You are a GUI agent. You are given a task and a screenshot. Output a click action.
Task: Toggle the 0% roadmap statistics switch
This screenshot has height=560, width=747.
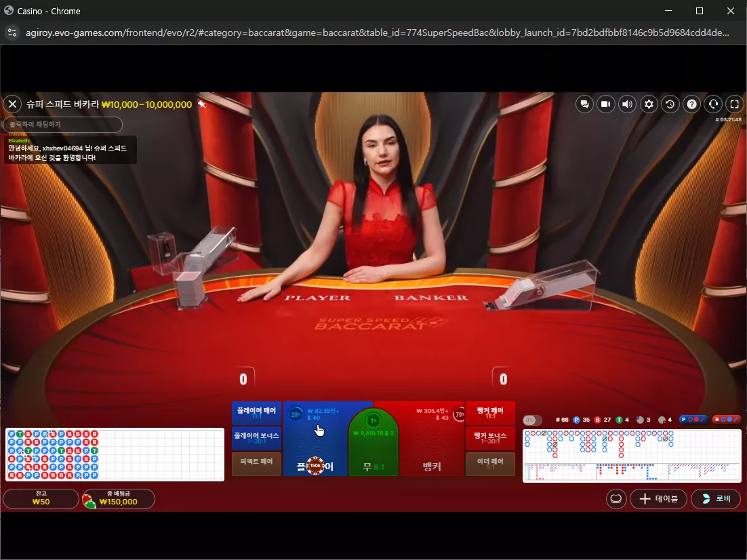(532, 420)
